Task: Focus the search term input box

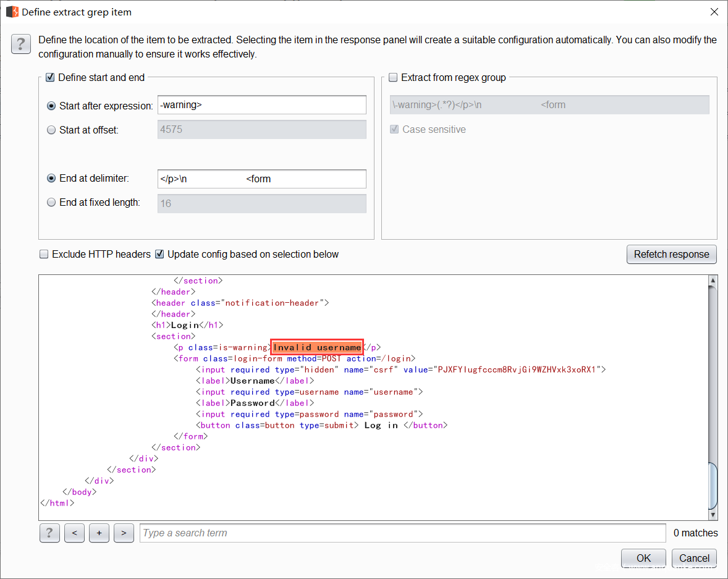Action: tap(402, 533)
